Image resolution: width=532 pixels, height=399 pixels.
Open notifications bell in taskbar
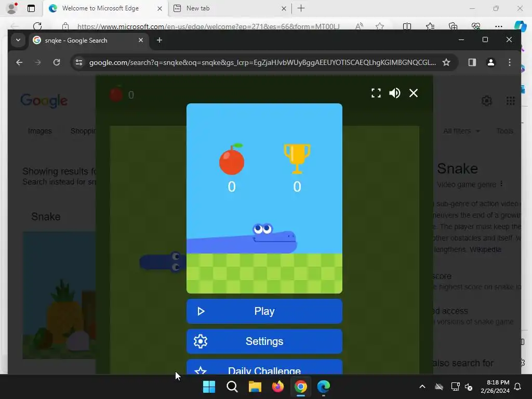coord(518,387)
